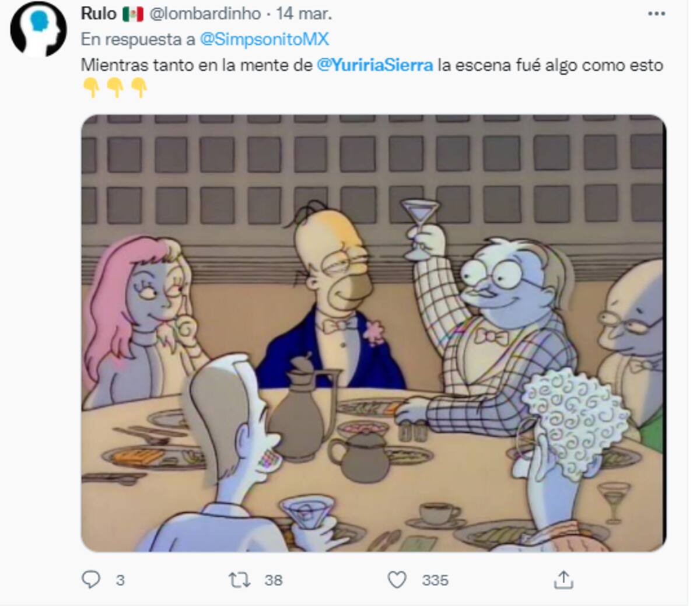Viewport: 700px width, 606px height.
Task: Click the share upload icon
Action: tap(563, 580)
